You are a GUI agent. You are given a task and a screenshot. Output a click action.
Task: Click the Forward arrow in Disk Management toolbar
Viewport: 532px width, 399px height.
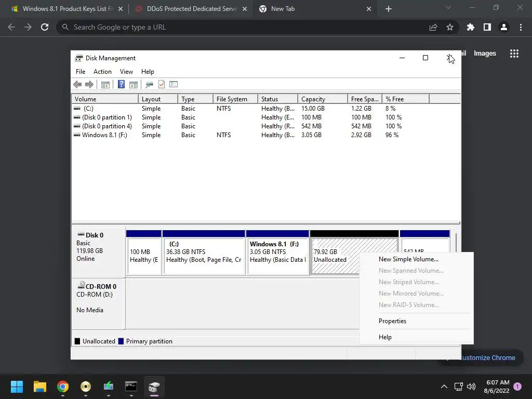coord(89,85)
